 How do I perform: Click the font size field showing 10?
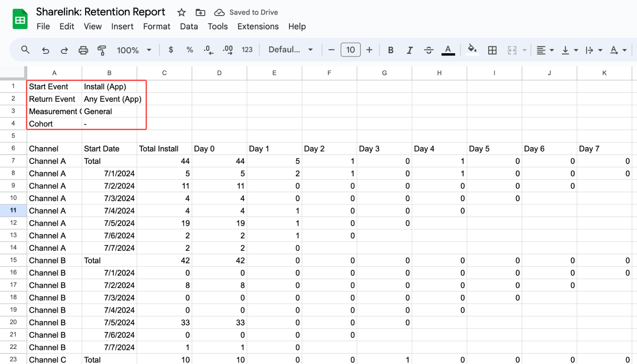click(x=351, y=50)
